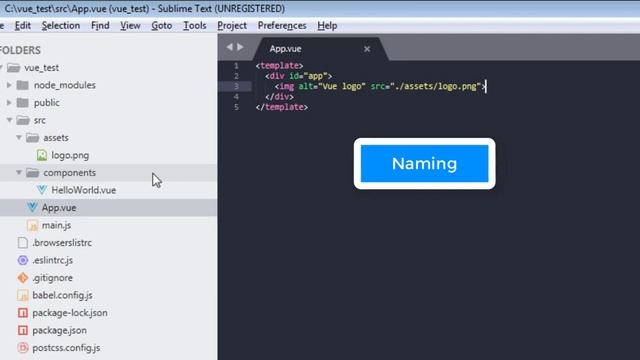Click the div id="app" line
Image resolution: width=640 pixels, height=360 pixels.
click(299, 76)
